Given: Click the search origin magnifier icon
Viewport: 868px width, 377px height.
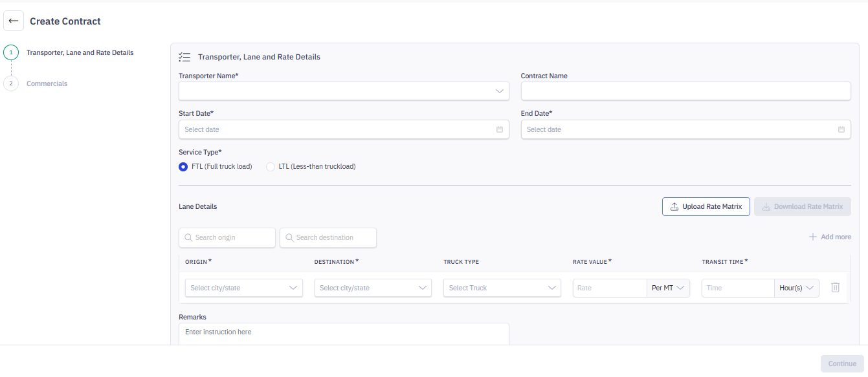Looking at the screenshot, I should (188, 237).
